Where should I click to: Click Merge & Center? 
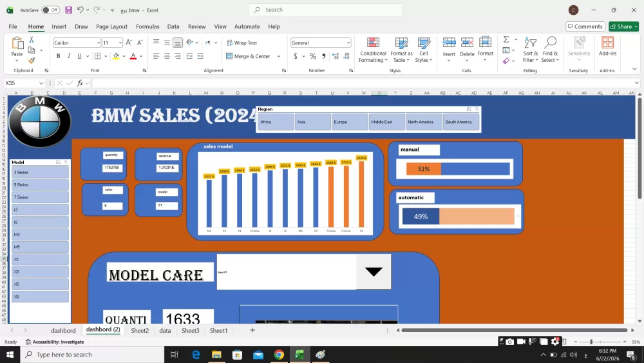(x=248, y=56)
